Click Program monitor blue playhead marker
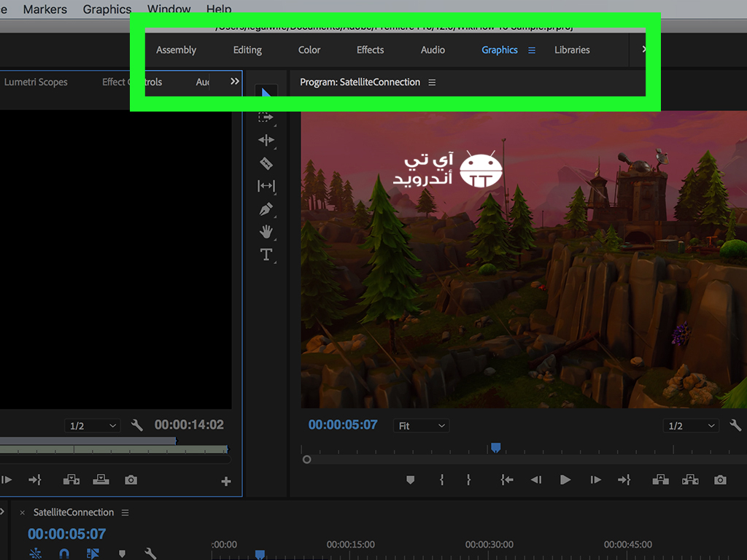 click(495, 448)
